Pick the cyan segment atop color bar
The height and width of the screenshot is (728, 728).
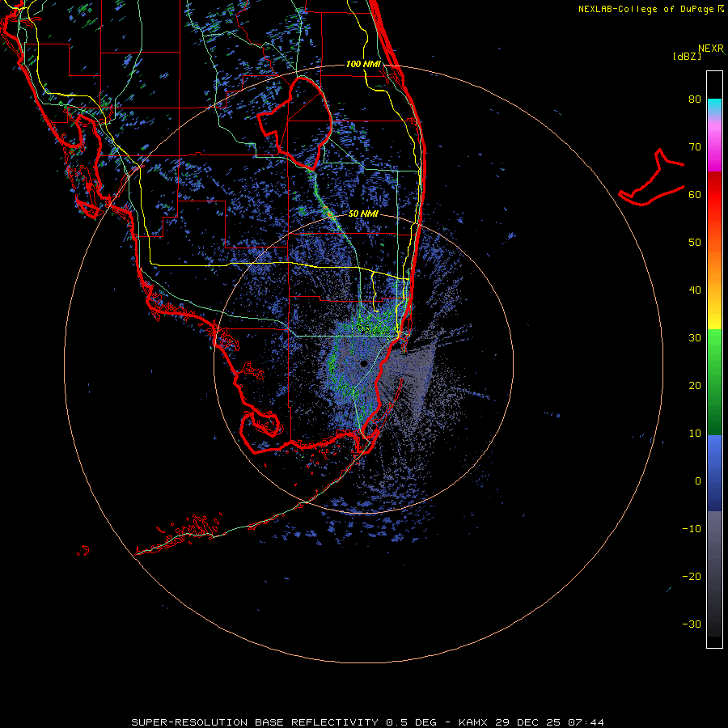pyautogui.click(x=714, y=106)
